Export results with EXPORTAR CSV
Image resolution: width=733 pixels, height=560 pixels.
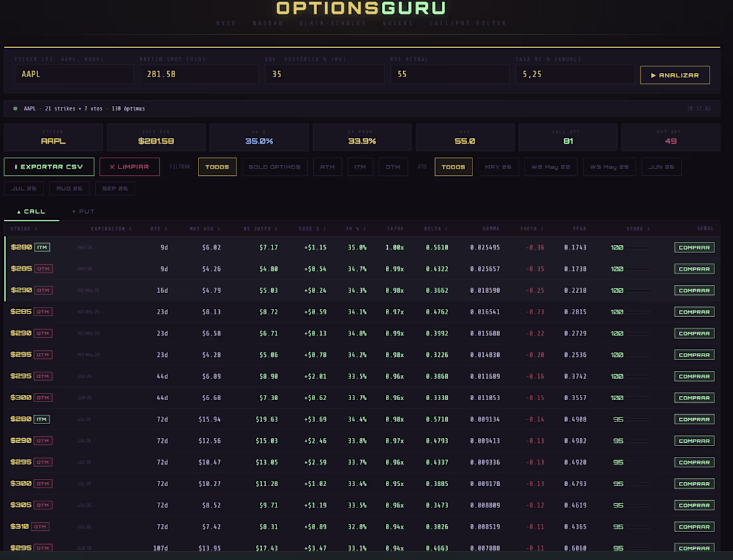pos(49,166)
